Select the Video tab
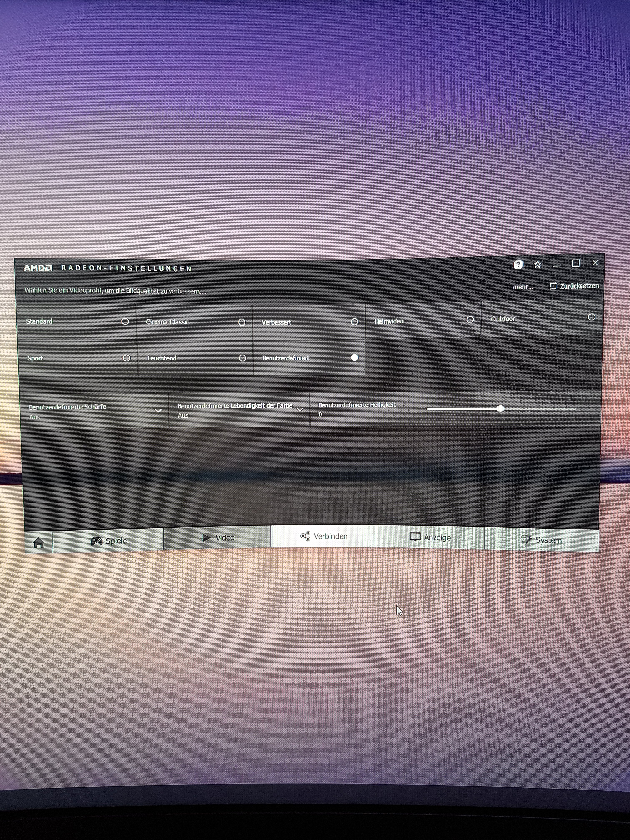 click(x=217, y=538)
